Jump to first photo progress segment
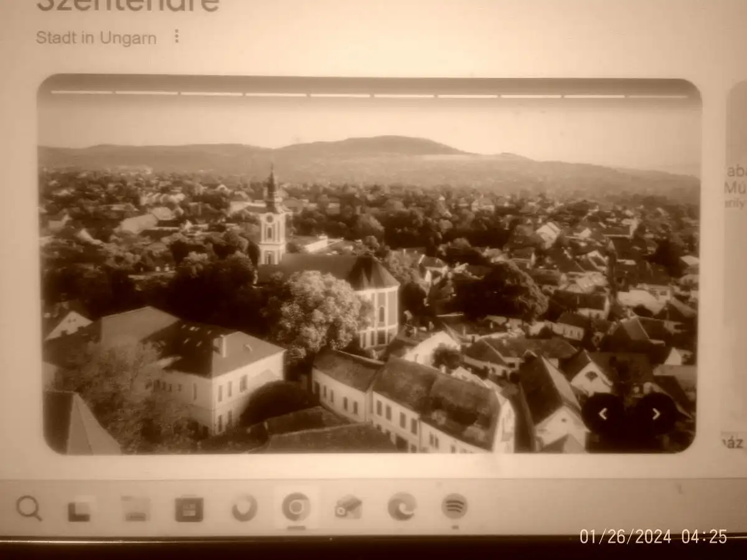This screenshot has height=560, width=747. [x=82, y=93]
